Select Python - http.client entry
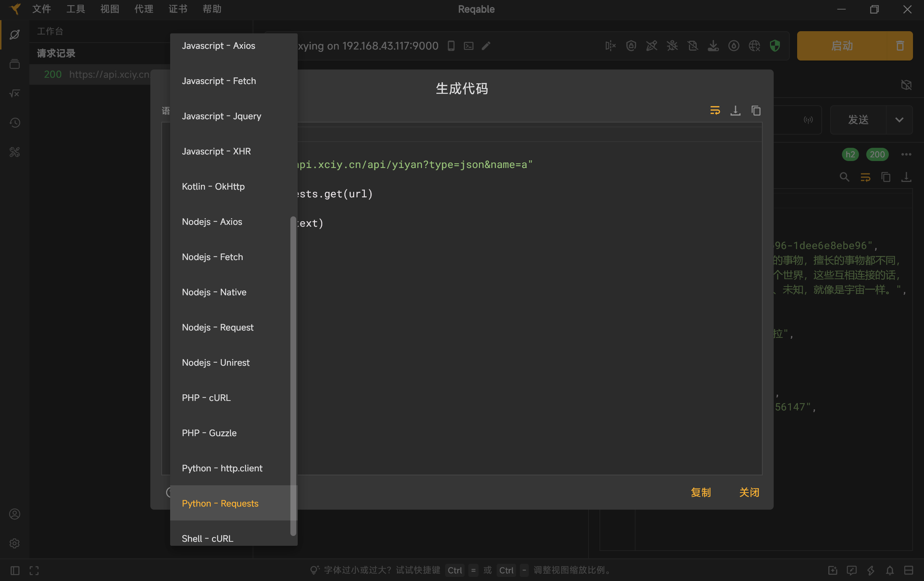 click(x=233, y=468)
